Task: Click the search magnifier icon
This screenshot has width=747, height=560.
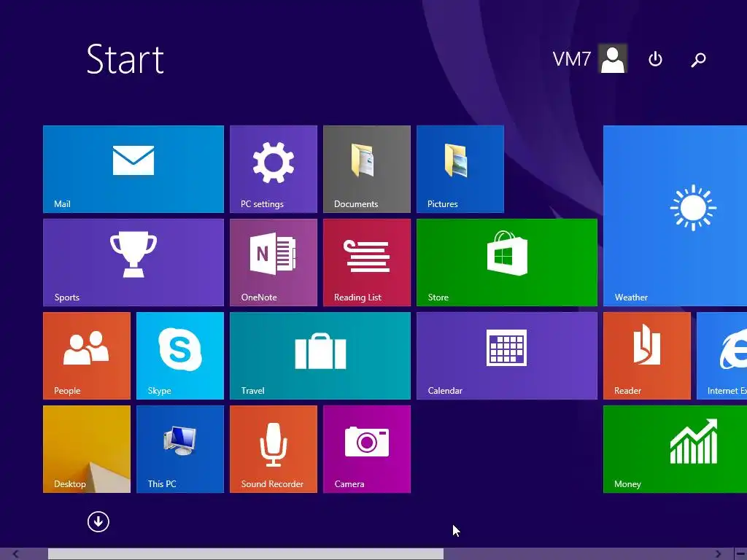Action: tap(698, 60)
